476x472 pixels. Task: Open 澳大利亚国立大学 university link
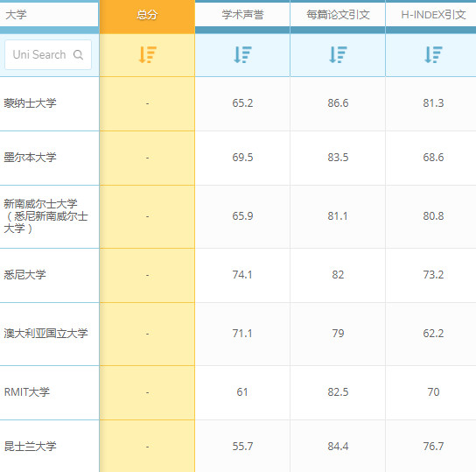(x=45, y=333)
